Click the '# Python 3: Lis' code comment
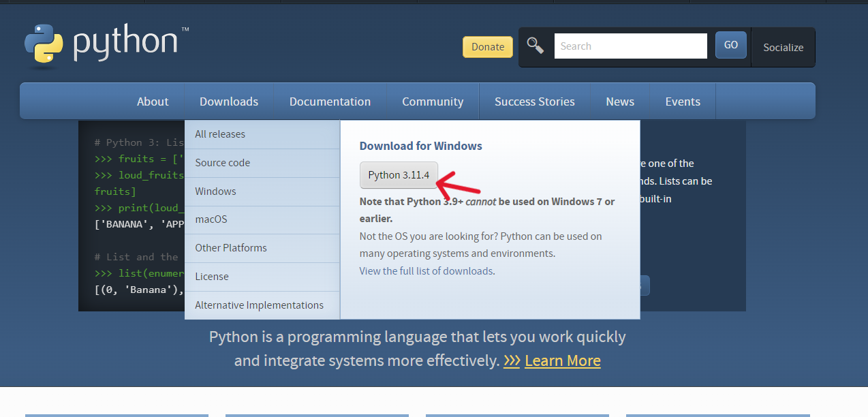Screen dimensions: 868x417 pyautogui.click(x=139, y=142)
